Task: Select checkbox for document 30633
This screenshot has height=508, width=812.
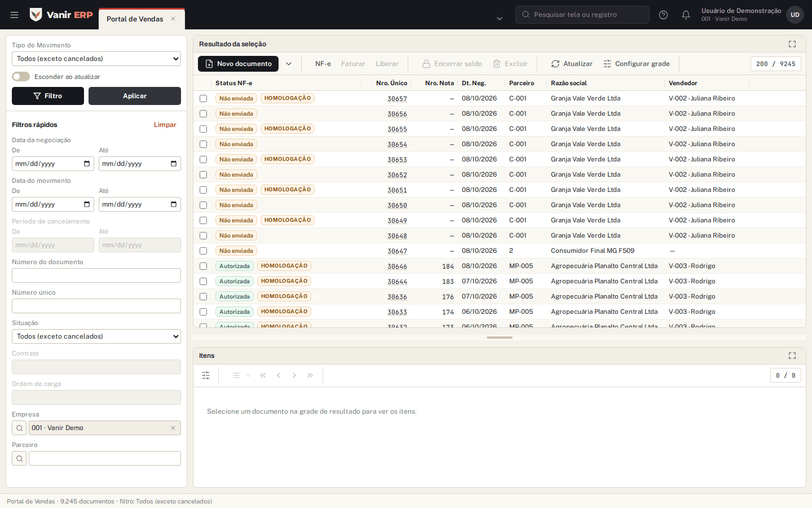Action: point(203,312)
